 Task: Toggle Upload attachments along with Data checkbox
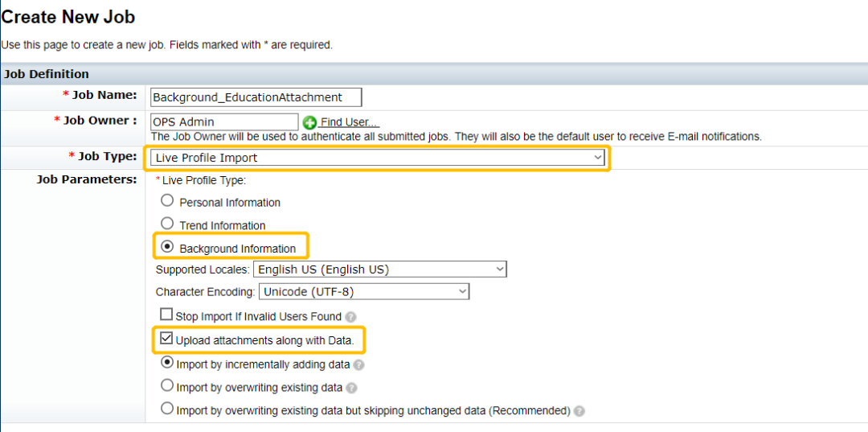(166, 339)
